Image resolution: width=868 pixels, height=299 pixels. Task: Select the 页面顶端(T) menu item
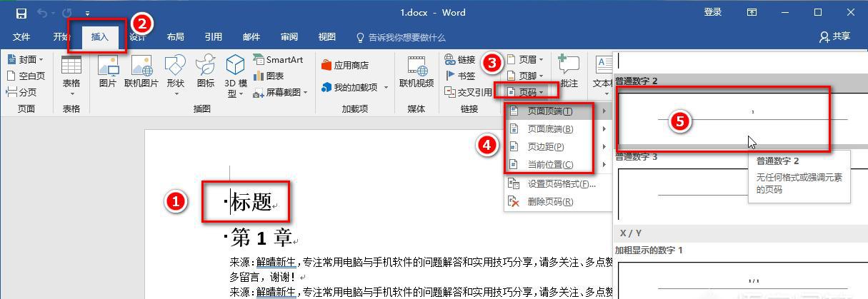pos(558,111)
